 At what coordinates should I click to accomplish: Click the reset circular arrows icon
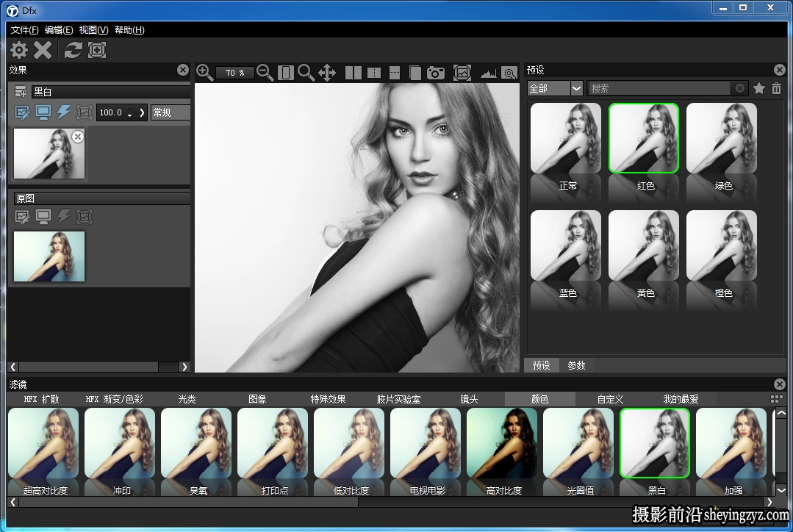[73, 49]
